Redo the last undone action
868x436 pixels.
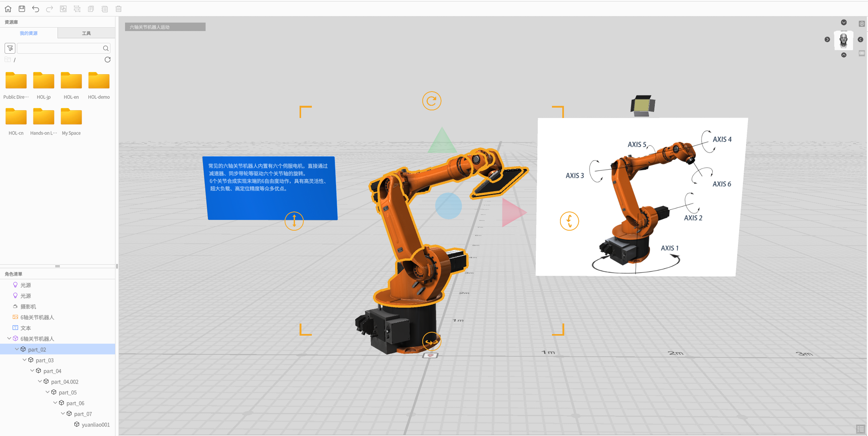(x=49, y=8)
